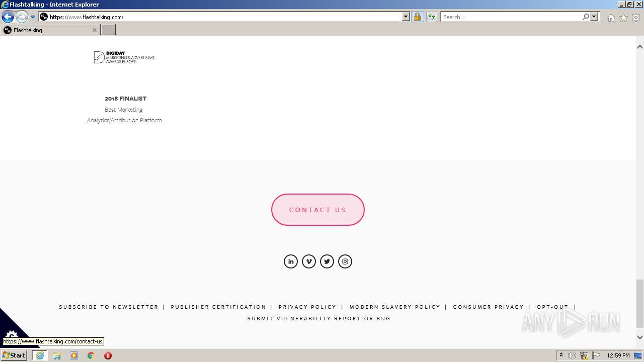Launch Chrome from the taskbar
The height and width of the screenshot is (362, 644).
pyautogui.click(x=91, y=355)
